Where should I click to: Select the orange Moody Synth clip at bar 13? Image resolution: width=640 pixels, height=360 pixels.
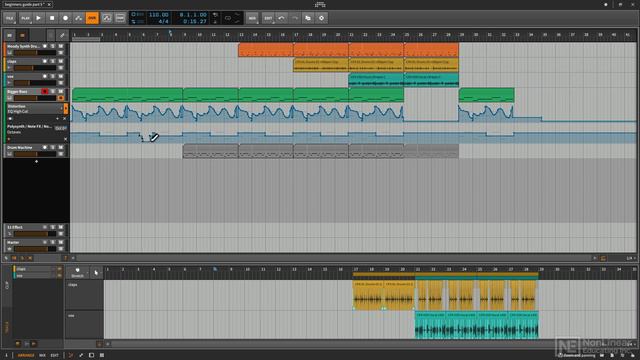(266, 50)
